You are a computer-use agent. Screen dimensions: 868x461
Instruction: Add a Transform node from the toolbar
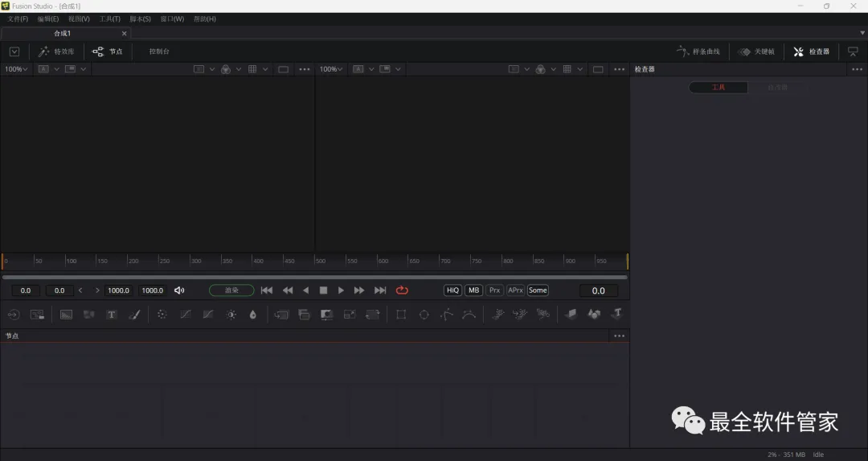click(x=373, y=315)
